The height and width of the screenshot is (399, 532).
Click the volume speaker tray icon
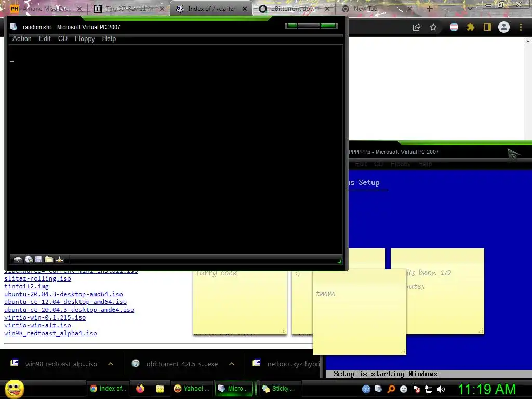pos(441,389)
